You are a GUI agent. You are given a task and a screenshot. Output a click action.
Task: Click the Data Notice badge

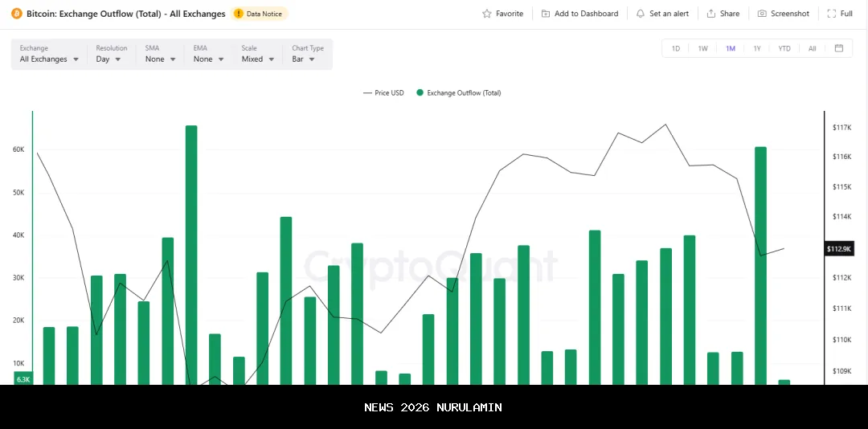(259, 14)
